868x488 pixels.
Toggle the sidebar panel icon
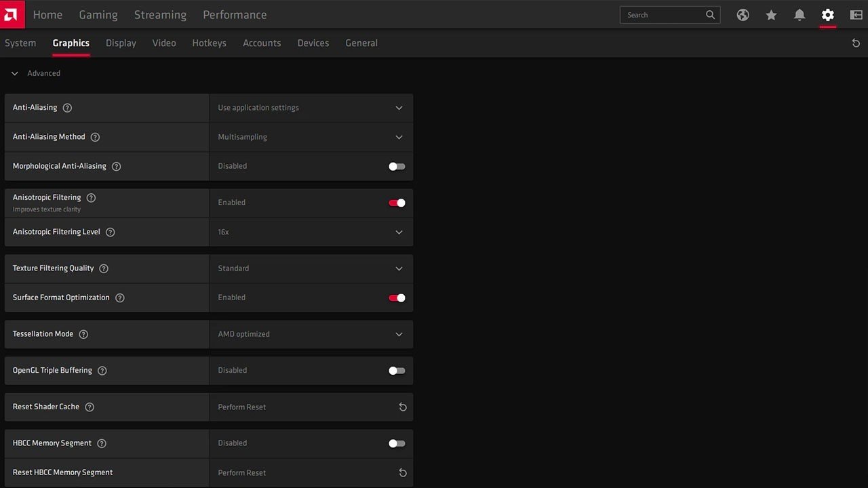pyautogui.click(x=856, y=15)
